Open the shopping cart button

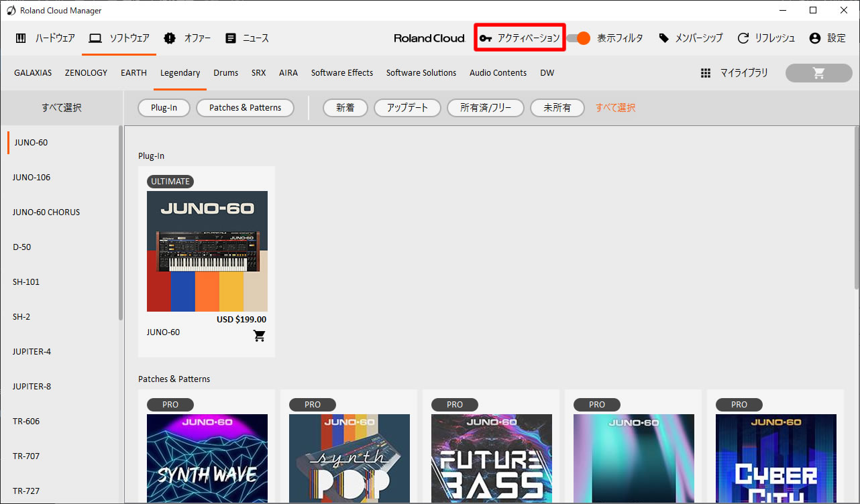[x=818, y=73]
